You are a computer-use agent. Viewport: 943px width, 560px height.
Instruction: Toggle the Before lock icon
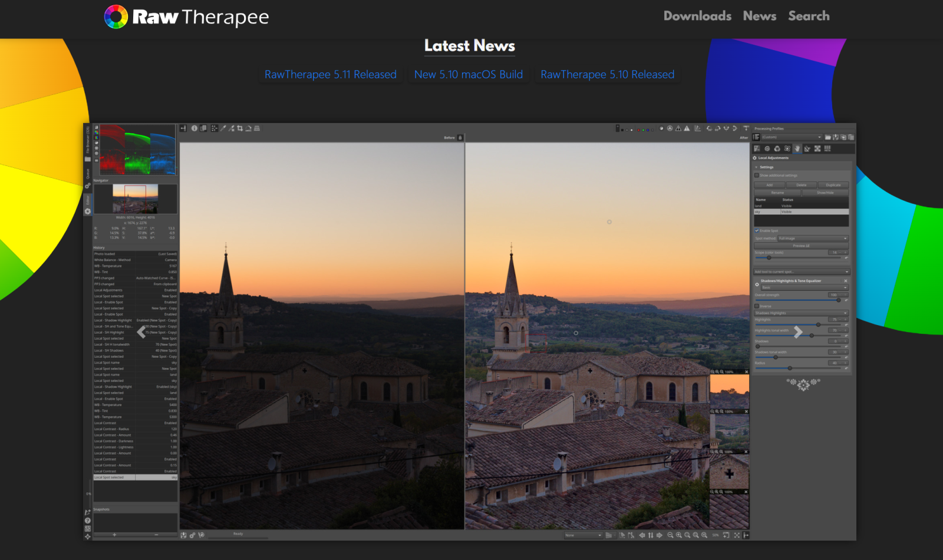[x=460, y=138]
